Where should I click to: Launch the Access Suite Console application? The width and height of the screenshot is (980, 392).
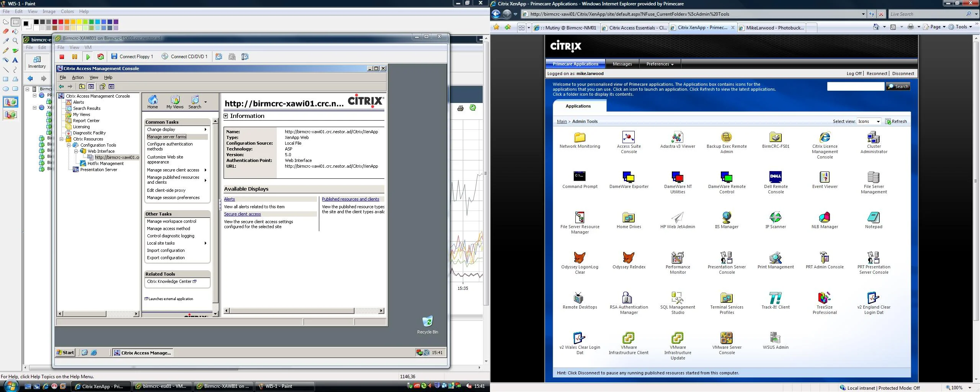[x=629, y=142]
